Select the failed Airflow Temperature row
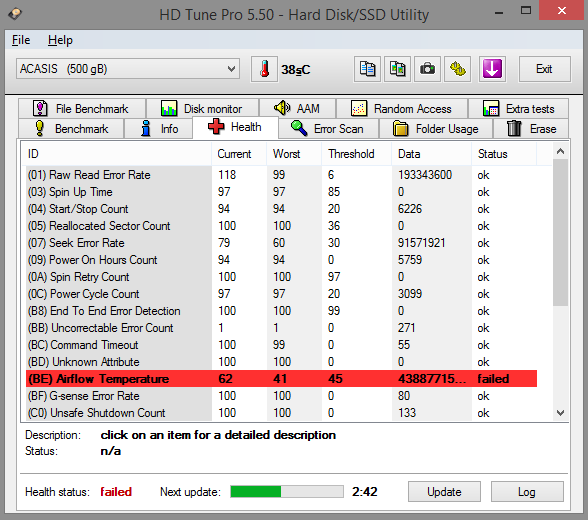The height and width of the screenshot is (520, 588). tap(282, 379)
